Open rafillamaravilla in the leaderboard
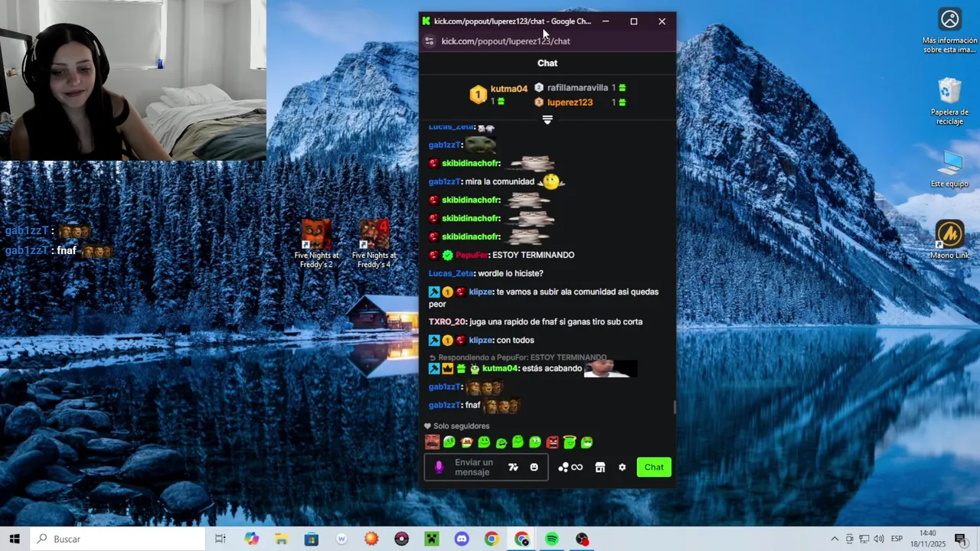The height and width of the screenshot is (551, 980). [x=577, y=87]
